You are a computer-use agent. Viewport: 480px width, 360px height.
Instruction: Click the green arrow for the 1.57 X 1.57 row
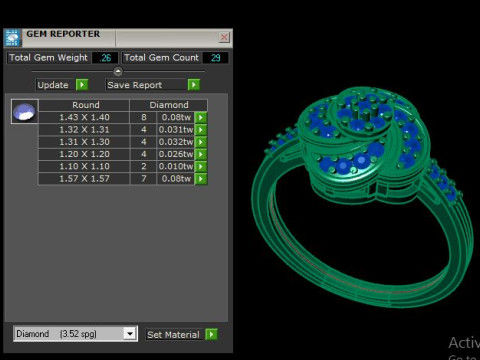click(x=201, y=179)
